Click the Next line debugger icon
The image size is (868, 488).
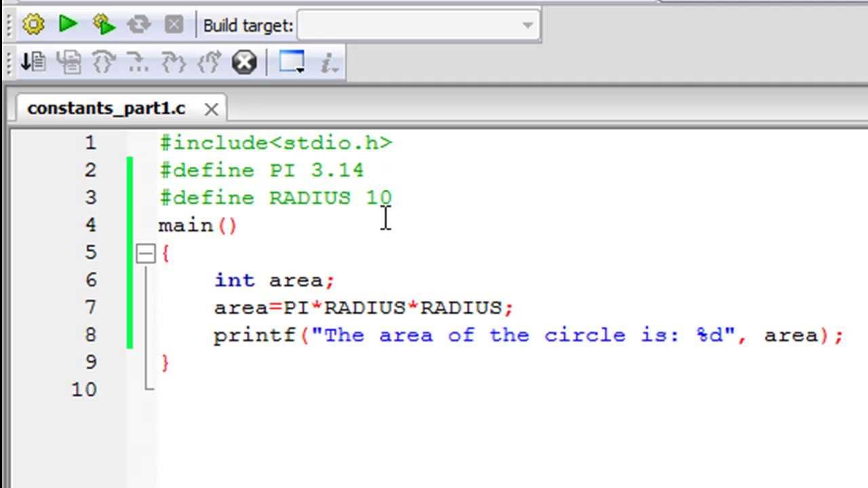(103, 62)
